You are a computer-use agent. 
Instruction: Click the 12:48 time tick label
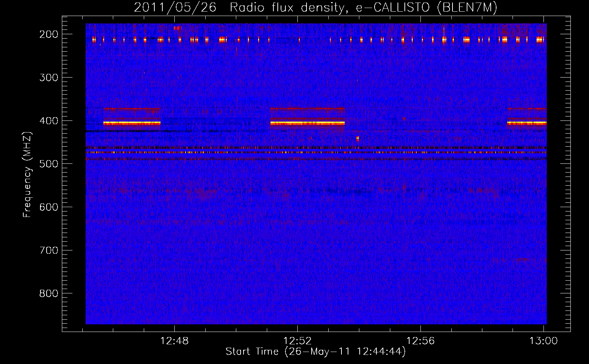point(174,341)
